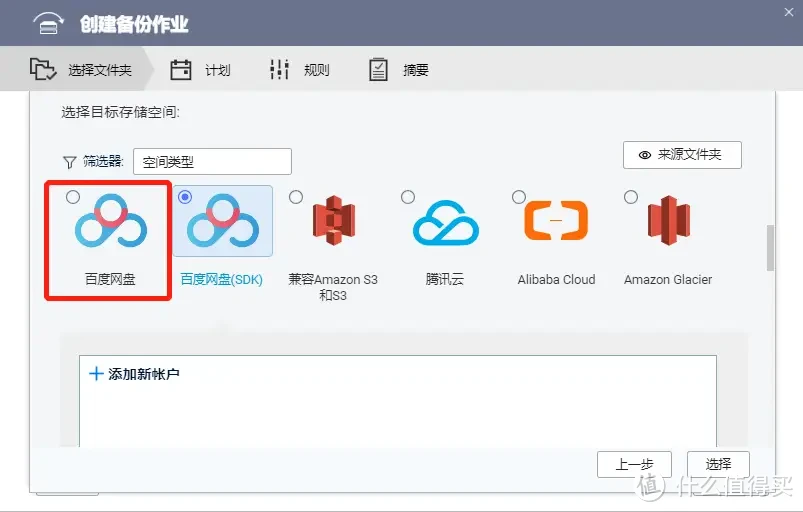Select the 兼容Amazon S3 radio button
Screen dimensions: 803x512
point(296,197)
